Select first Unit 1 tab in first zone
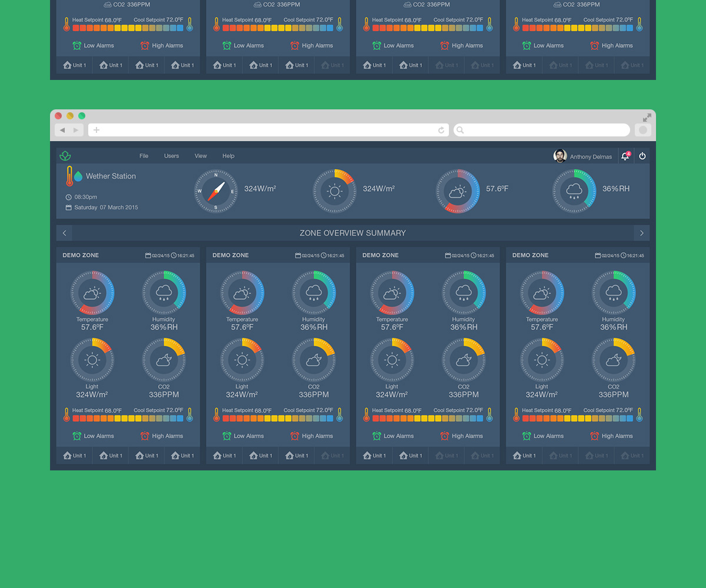Screen dimensions: 706x588 (x=75, y=456)
